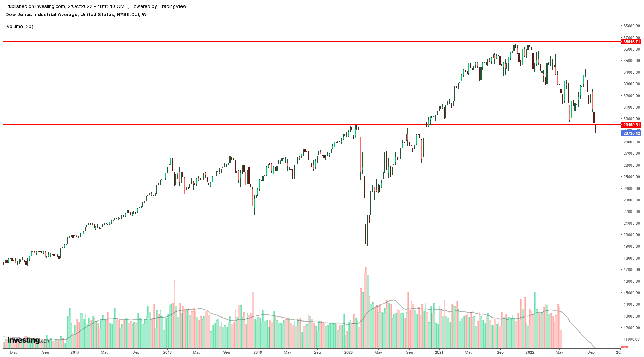Click the 21000.00 price axis label
Image resolution: width=644 pixels, height=357 pixels.
click(x=631, y=223)
